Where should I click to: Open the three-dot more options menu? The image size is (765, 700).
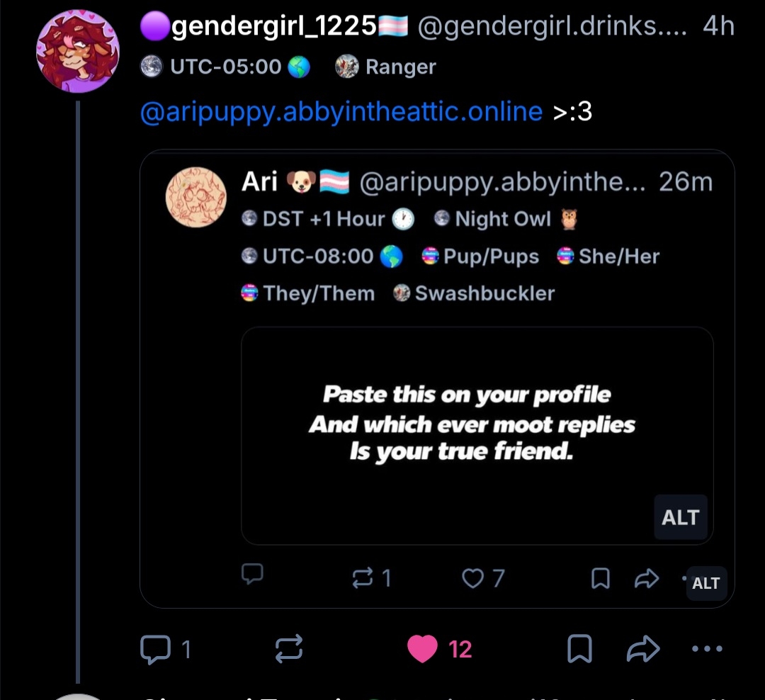click(x=706, y=649)
